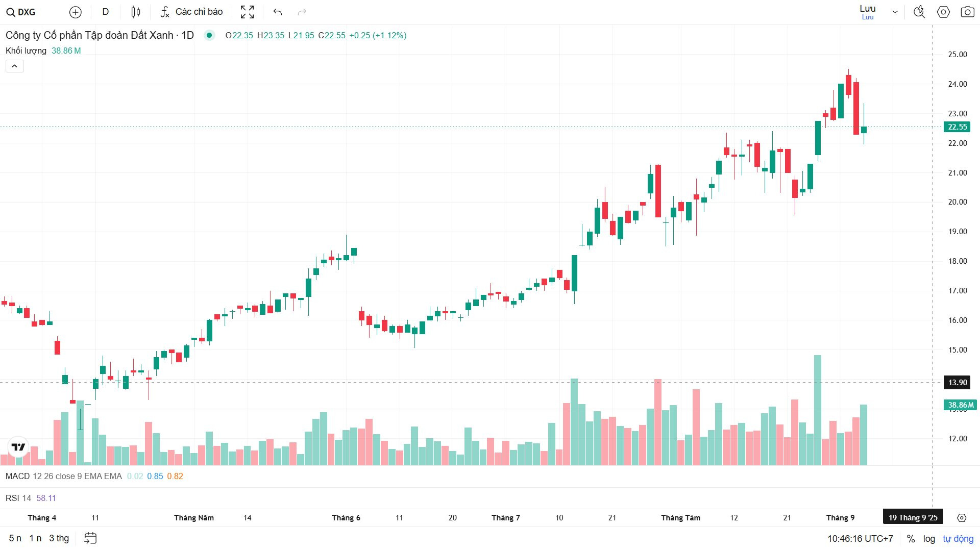Screen dimensions: 980x551
Task: Click the MACD indicator legend
Action: point(18,476)
